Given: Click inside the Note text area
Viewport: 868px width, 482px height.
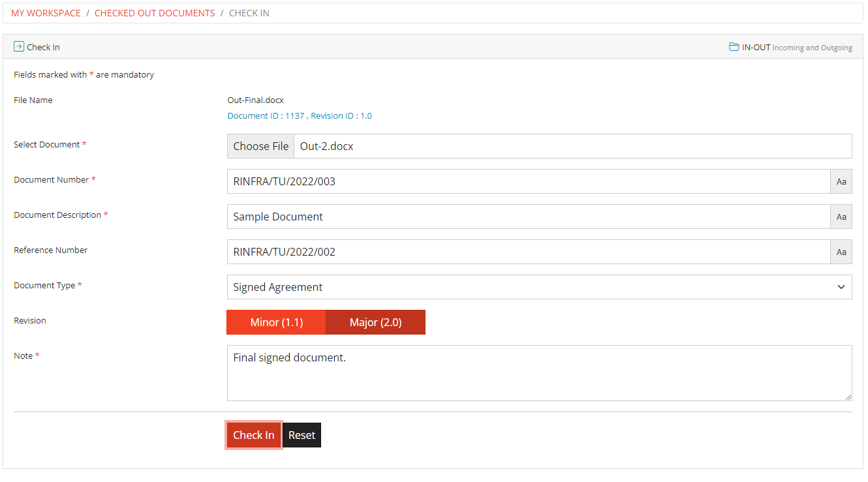Looking at the screenshot, I should (538, 373).
